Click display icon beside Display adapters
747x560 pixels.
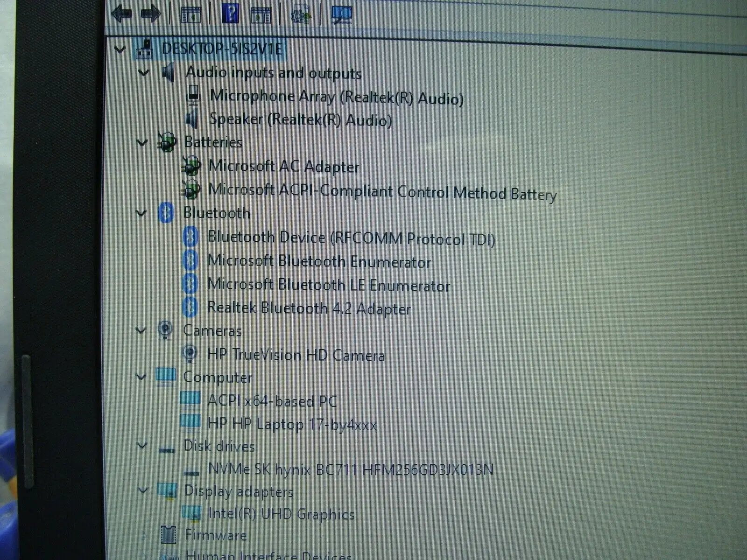[168, 490]
